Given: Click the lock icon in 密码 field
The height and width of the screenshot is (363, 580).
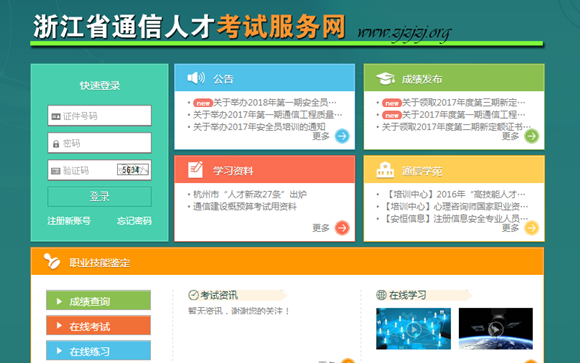Looking at the screenshot, I should pos(56,144).
